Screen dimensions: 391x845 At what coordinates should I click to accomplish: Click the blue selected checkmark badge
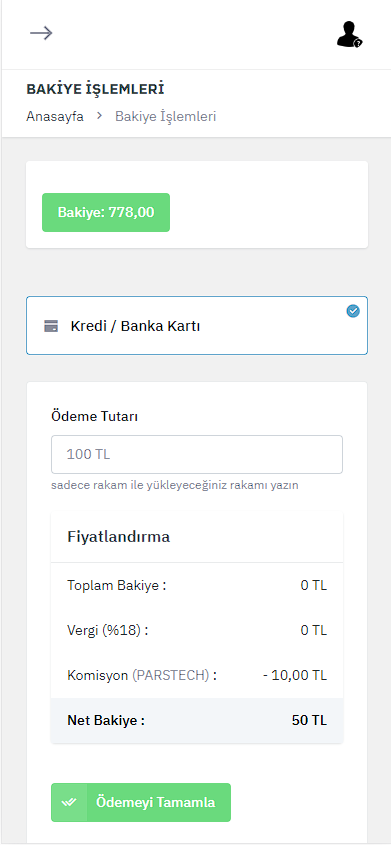click(x=353, y=311)
